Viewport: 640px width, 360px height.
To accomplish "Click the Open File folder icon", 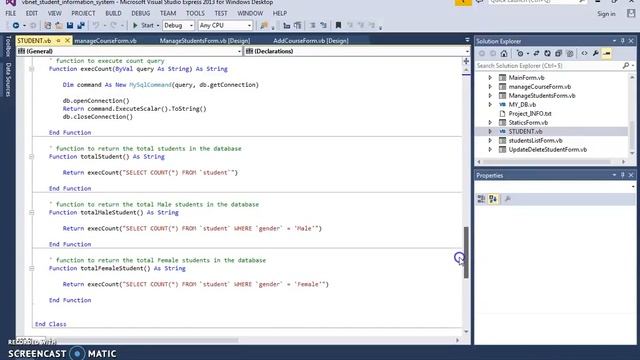I will coord(59,25).
